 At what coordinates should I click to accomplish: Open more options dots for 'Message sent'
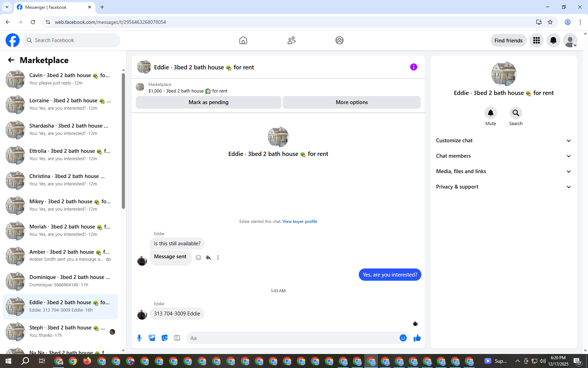click(218, 258)
